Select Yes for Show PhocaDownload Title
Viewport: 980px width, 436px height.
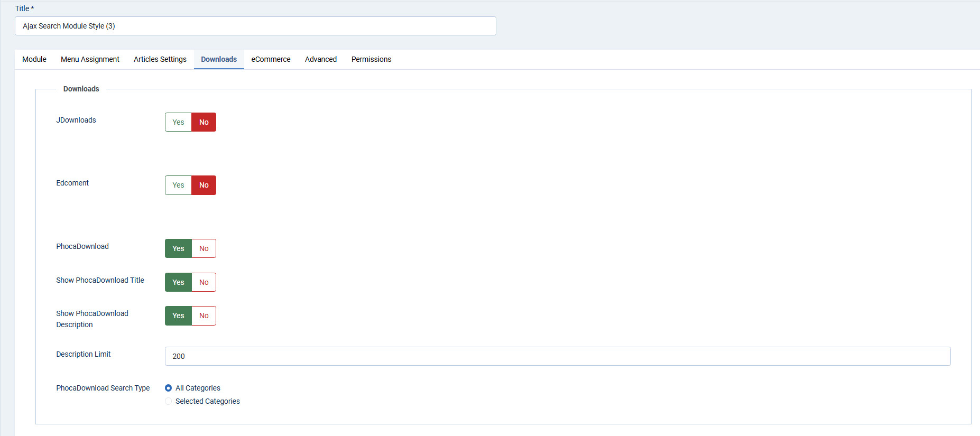tap(178, 282)
